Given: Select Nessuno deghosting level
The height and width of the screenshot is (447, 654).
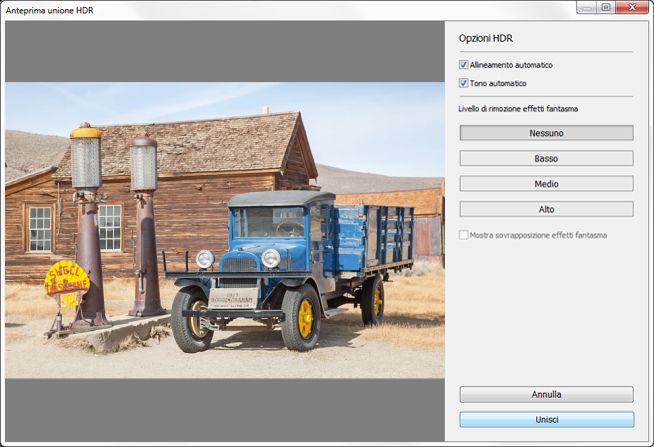Looking at the screenshot, I should [546, 133].
